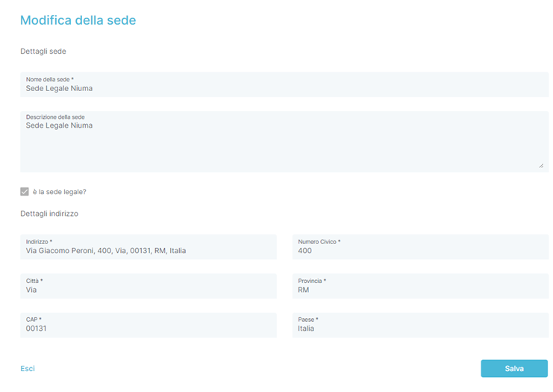Click the 'Modifica della sede' page title
553x392 pixels.
coord(78,20)
